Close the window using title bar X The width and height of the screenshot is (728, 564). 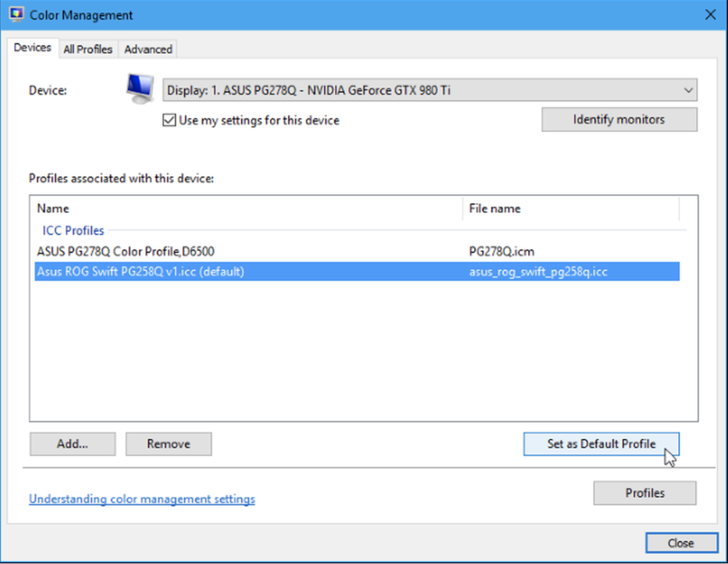pyautogui.click(x=710, y=15)
